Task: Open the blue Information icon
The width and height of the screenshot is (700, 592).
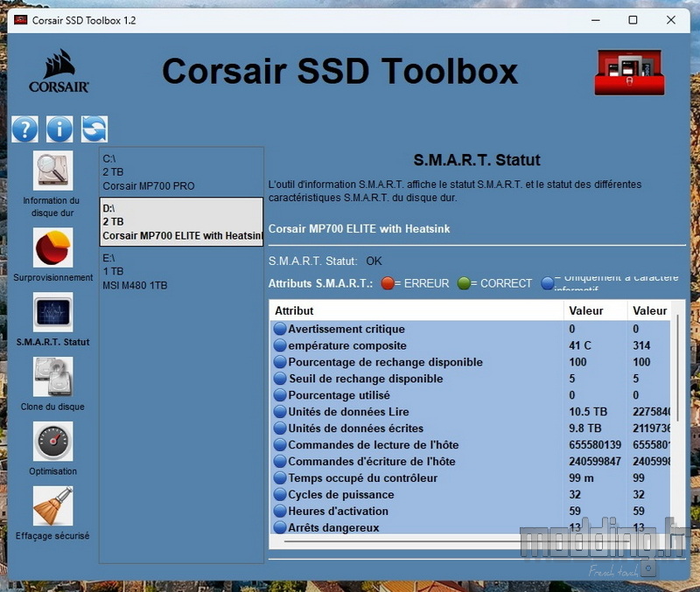Action: pos(59,129)
